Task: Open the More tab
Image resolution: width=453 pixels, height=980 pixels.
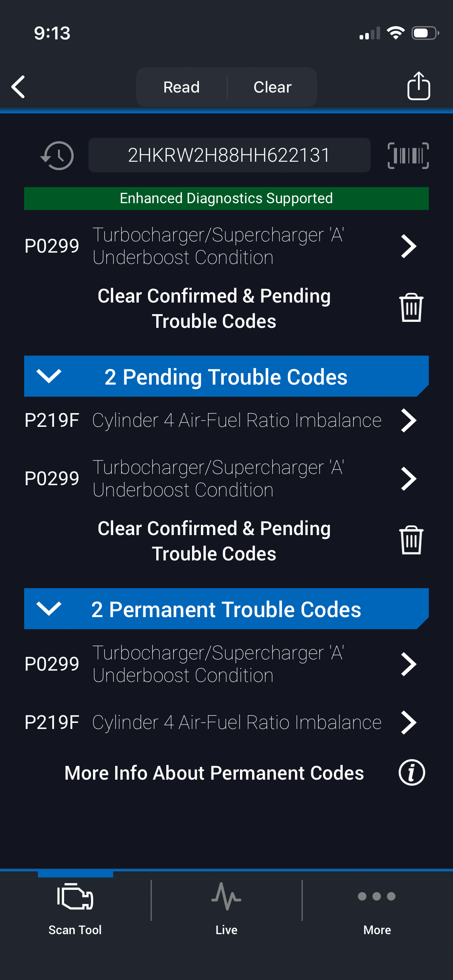Action: [377, 905]
